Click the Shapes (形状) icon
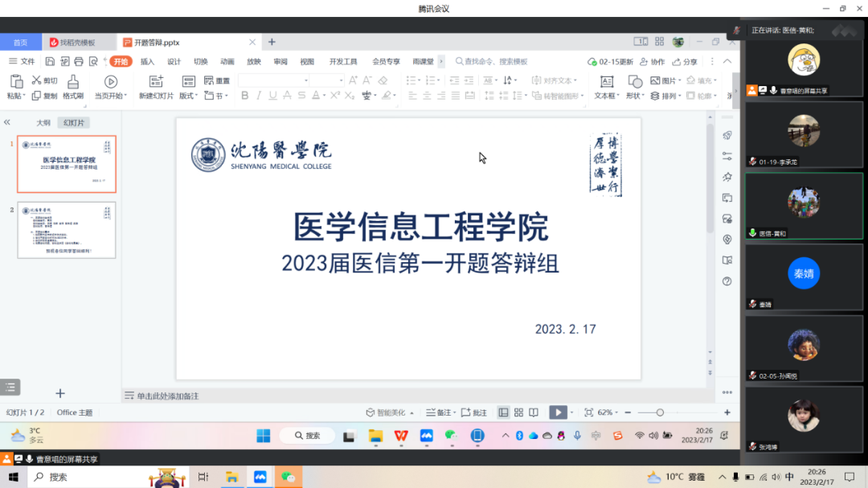This screenshot has width=868, height=488. [635, 81]
